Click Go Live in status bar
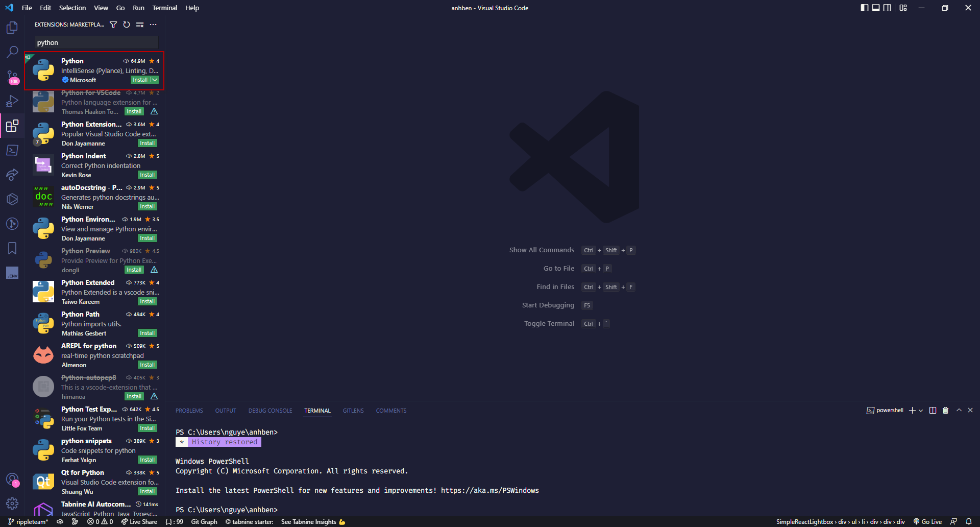 point(927,522)
